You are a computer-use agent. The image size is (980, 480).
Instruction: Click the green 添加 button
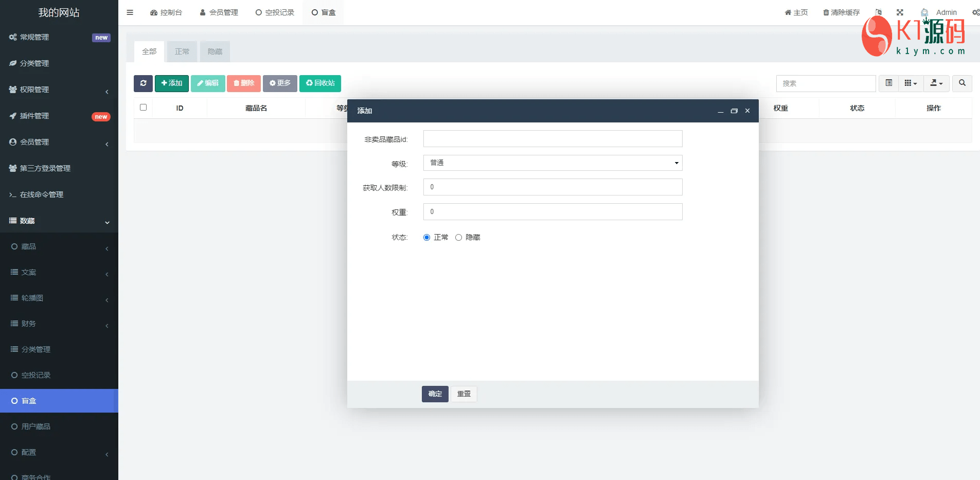click(172, 83)
